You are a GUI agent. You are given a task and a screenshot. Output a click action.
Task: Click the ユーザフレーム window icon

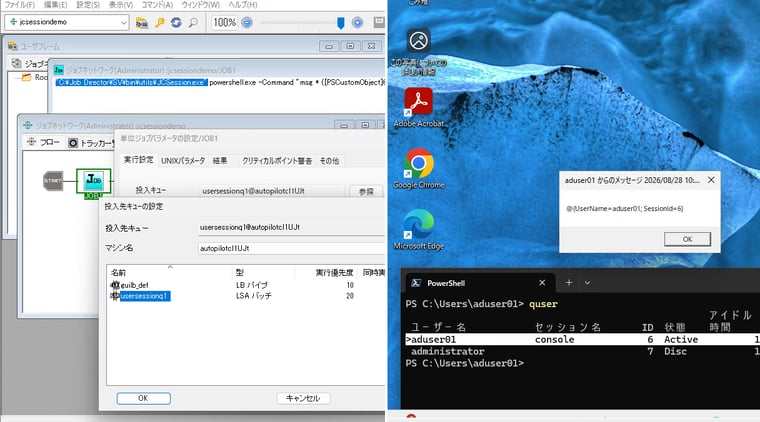13,47
